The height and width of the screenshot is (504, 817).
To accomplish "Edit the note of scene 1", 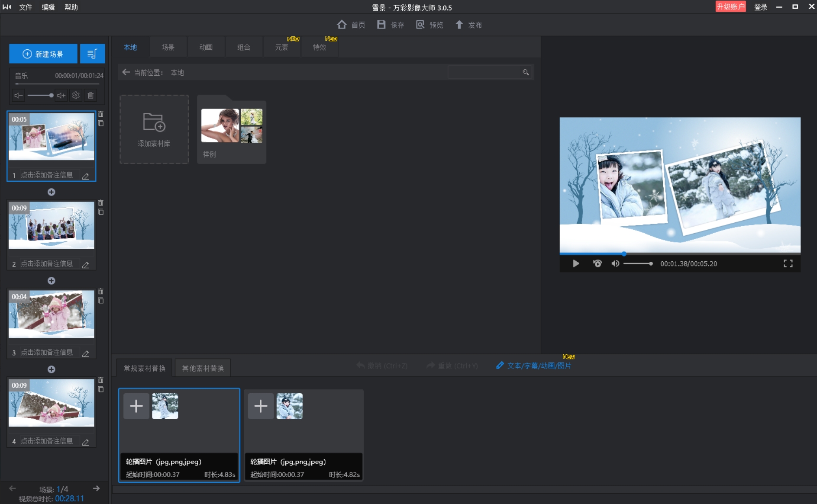I will (86, 176).
